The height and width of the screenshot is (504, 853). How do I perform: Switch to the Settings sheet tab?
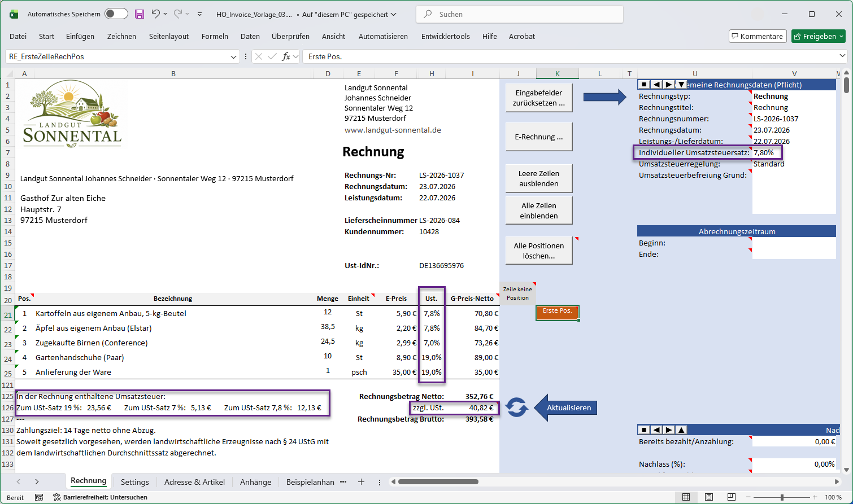(135, 482)
